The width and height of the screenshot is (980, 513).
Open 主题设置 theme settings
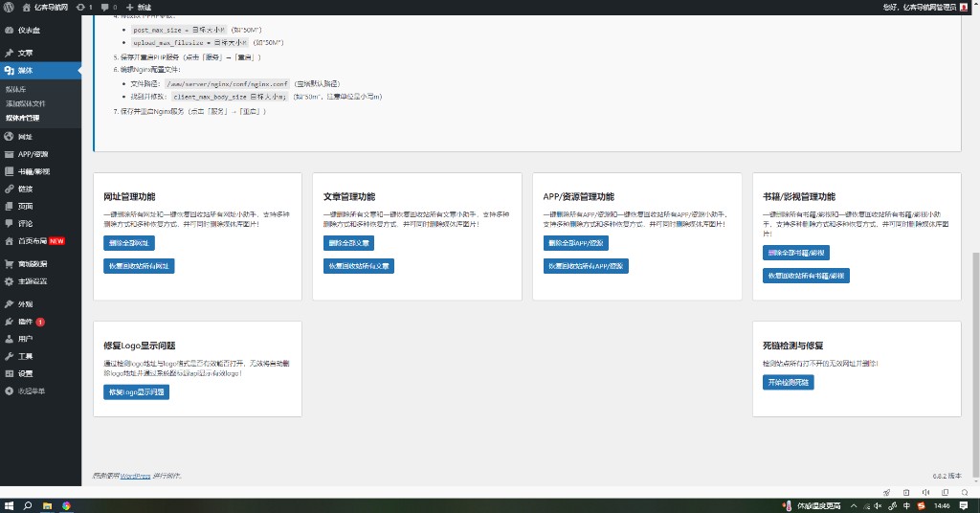[33, 280]
